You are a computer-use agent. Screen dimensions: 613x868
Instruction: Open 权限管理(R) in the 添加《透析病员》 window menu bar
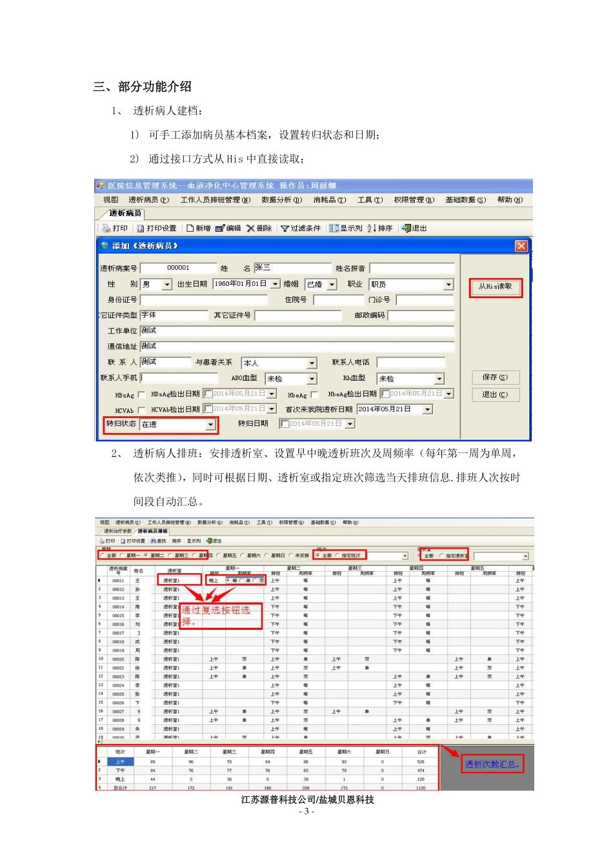[414, 200]
